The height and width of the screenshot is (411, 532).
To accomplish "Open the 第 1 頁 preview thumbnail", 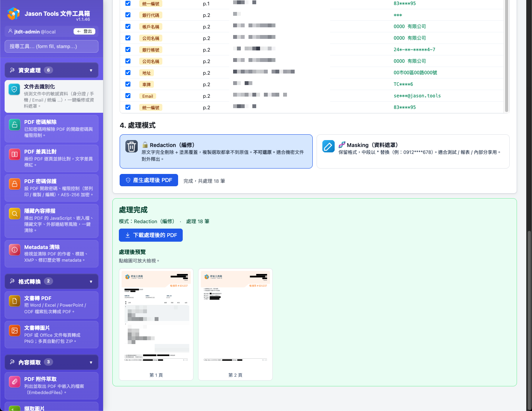I will (x=156, y=324).
